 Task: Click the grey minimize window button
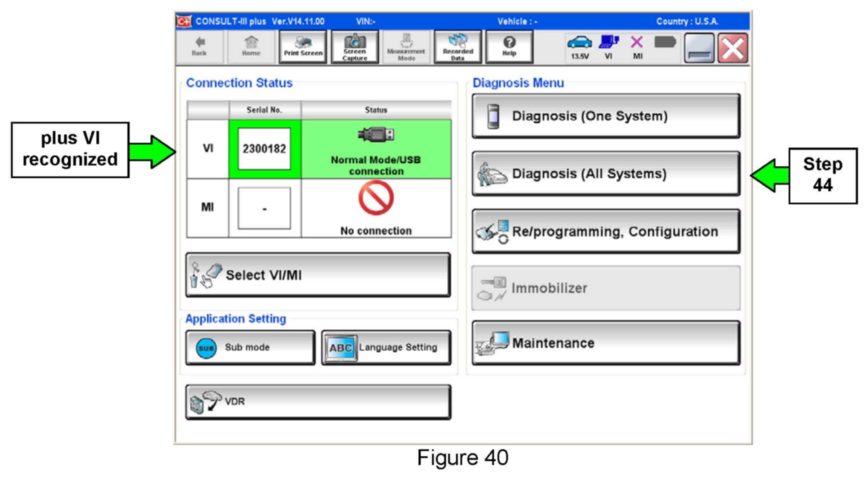(699, 48)
